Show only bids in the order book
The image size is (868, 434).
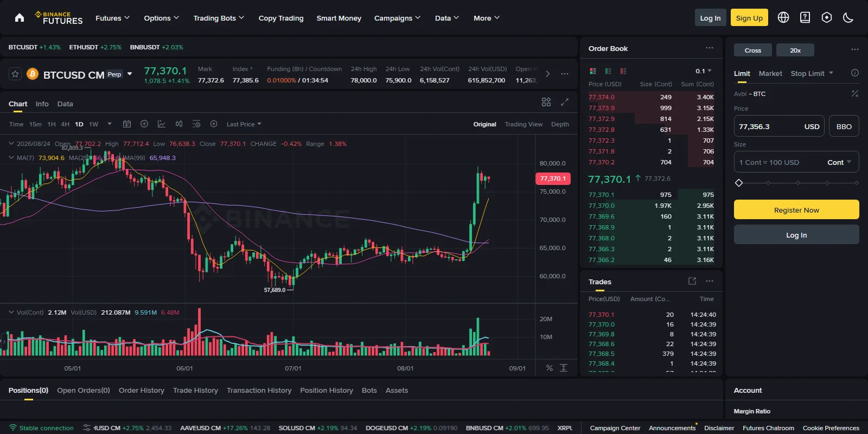(608, 71)
